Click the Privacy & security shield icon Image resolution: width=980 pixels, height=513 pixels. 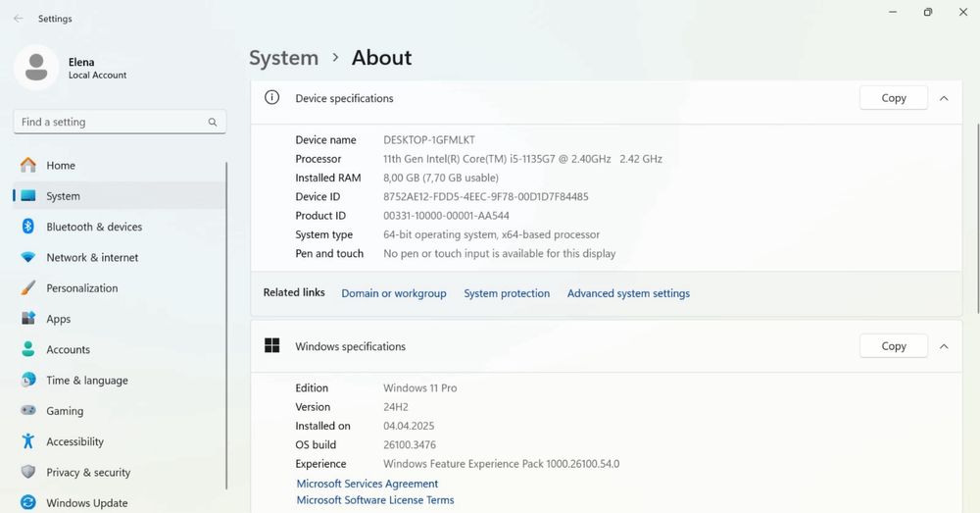coord(28,472)
